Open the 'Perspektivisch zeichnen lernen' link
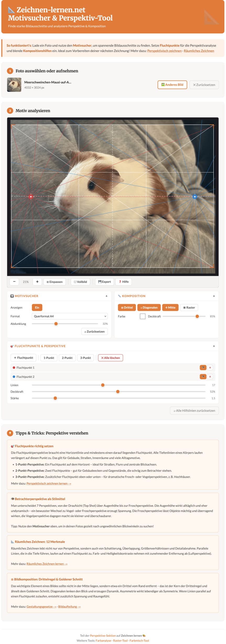This screenshot has width=226, height=644. [49, 483]
